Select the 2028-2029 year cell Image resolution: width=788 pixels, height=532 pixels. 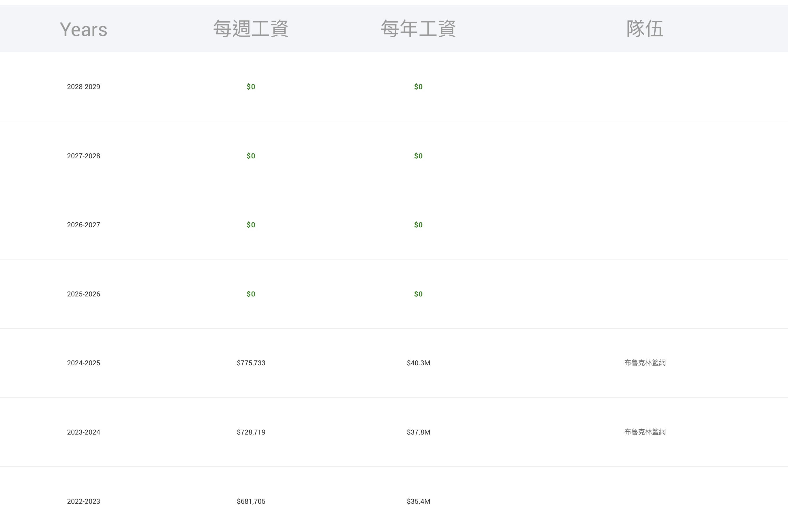(x=83, y=87)
